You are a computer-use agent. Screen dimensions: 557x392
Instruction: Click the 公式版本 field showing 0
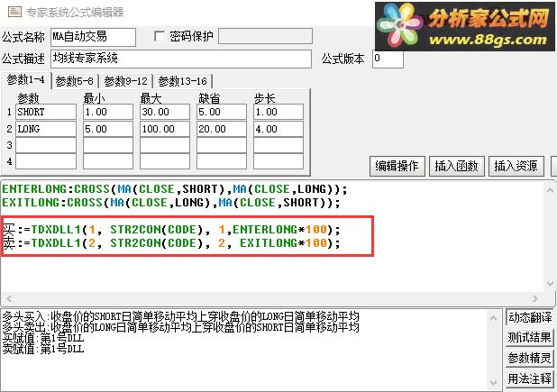click(388, 59)
